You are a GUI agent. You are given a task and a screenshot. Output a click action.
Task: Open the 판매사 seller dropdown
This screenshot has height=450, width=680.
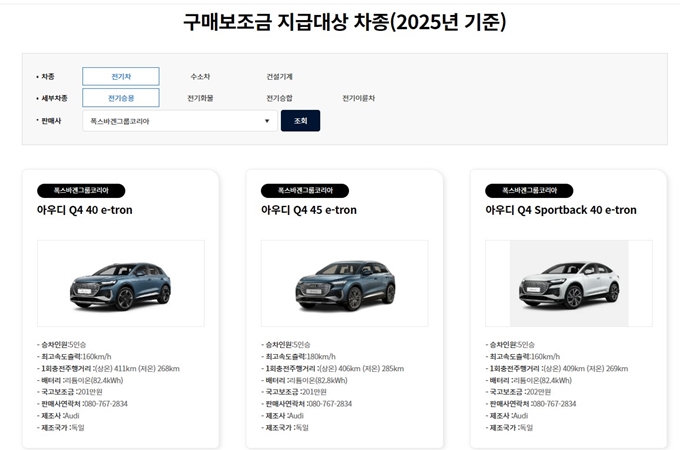point(180,121)
